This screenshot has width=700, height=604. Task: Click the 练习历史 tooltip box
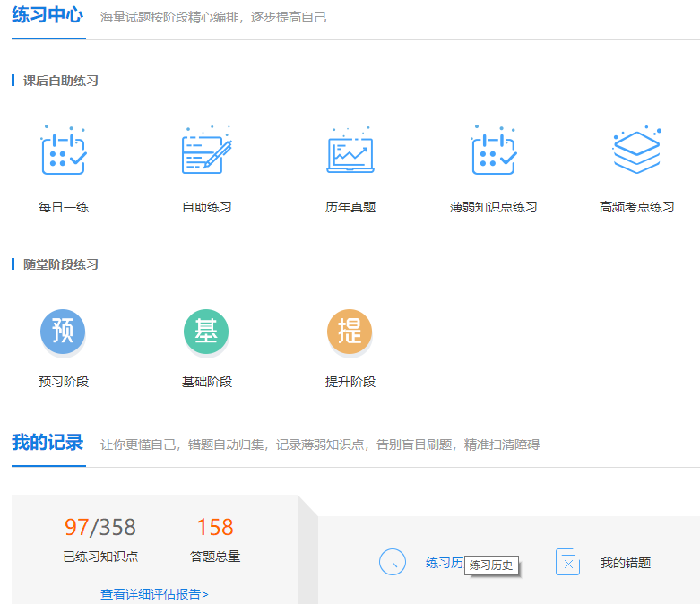(x=491, y=565)
